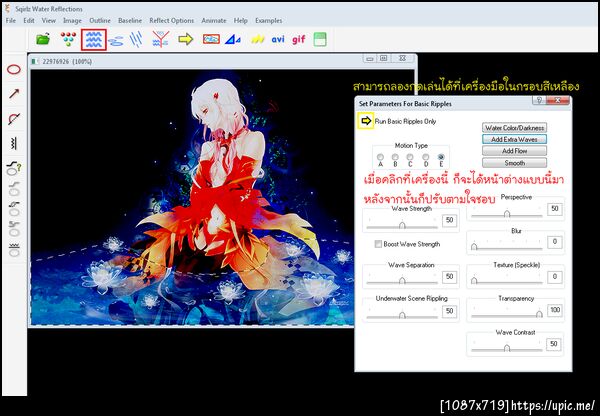Click the fourth greyed outline tool
This screenshot has width=600, height=416.
[x=15, y=228]
